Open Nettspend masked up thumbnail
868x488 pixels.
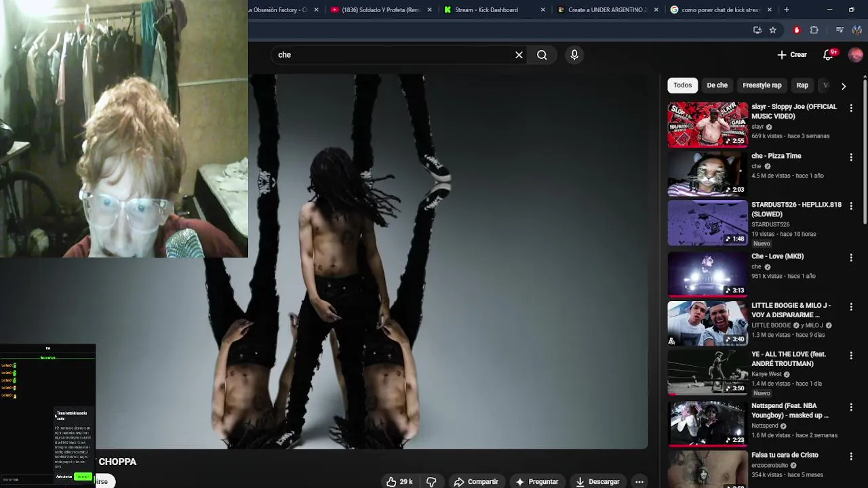(x=707, y=424)
